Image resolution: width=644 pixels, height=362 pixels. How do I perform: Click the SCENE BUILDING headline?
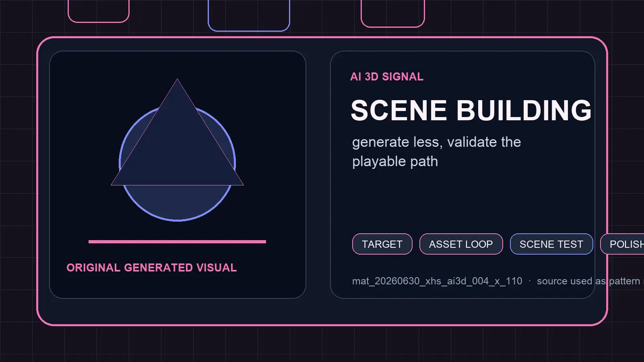471,110
